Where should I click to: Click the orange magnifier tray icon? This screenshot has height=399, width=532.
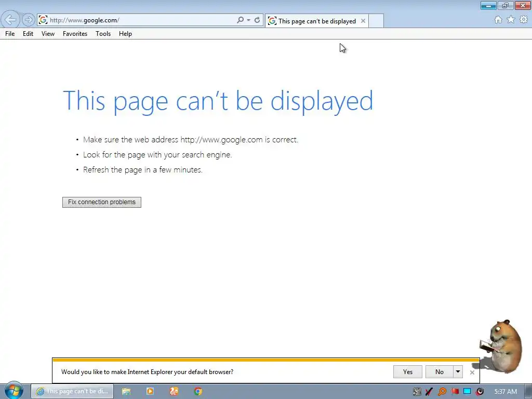pos(442,392)
